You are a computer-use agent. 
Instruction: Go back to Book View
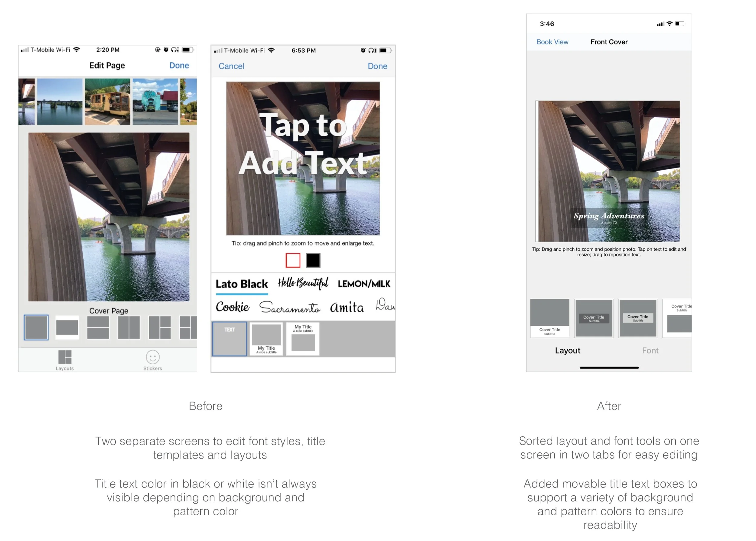(552, 42)
